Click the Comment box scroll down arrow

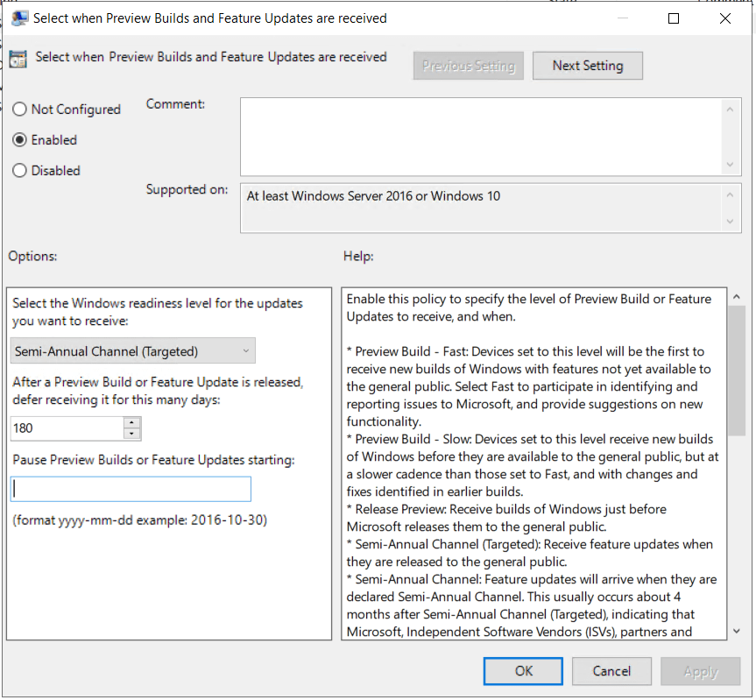coord(731,162)
